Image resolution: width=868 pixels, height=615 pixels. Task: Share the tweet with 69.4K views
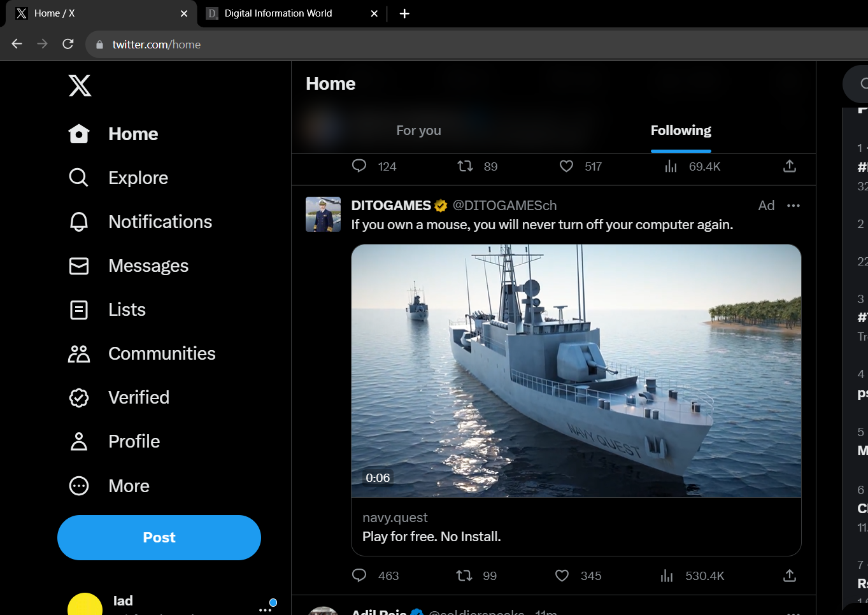click(790, 166)
